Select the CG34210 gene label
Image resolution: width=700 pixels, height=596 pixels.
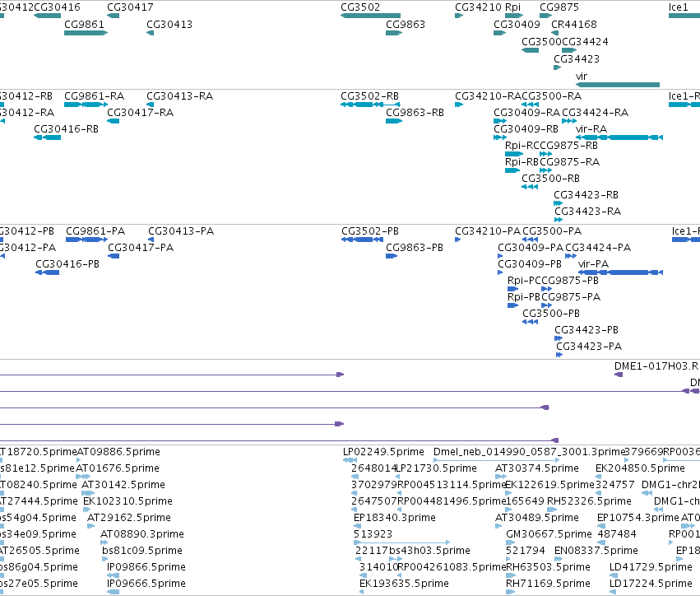[x=478, y=7]
